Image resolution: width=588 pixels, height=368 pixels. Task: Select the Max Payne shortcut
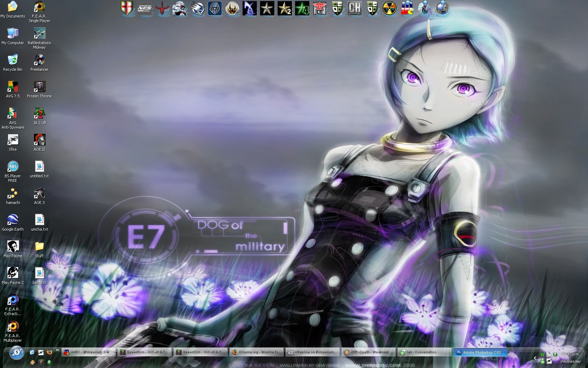tap(13, 249)
